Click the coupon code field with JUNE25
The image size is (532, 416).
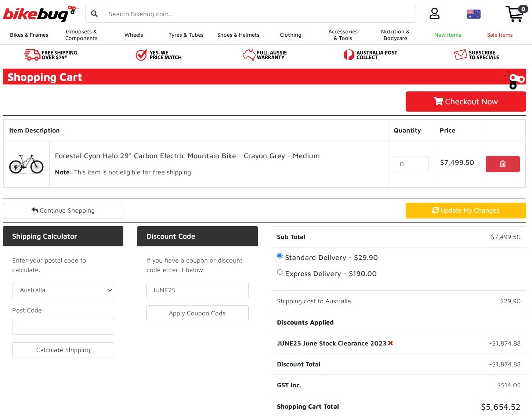(198, 290)
